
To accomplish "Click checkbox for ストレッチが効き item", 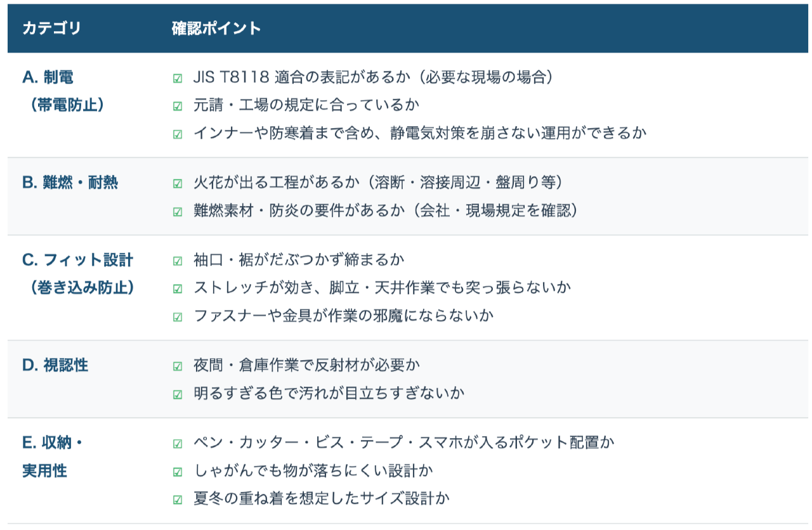I will (x=178, y=288).
